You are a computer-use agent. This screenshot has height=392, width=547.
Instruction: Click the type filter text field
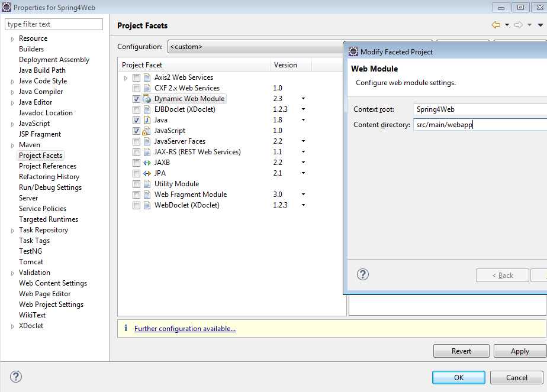tap(54, 24)
